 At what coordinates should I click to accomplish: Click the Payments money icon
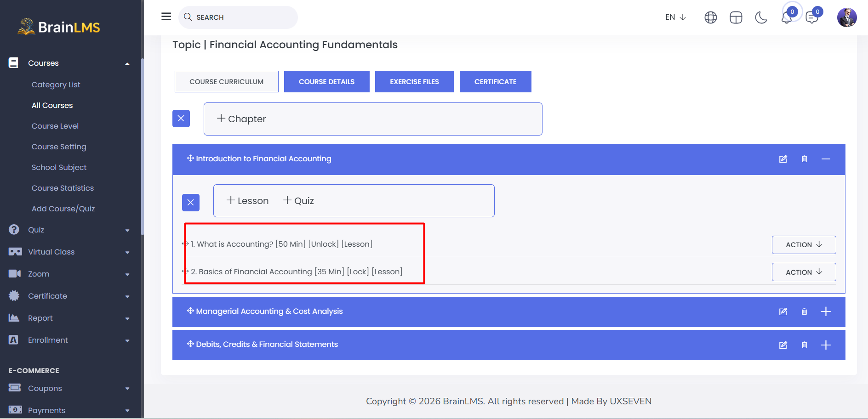coord(15,409)
